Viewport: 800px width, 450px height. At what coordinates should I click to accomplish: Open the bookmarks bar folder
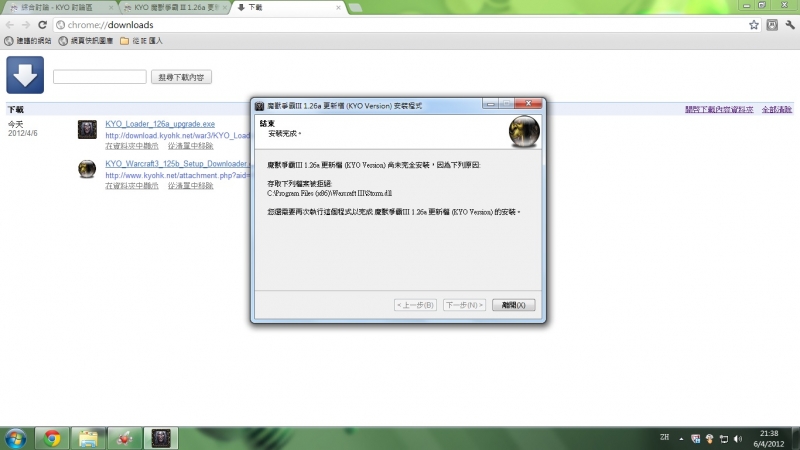coord(141,41)
